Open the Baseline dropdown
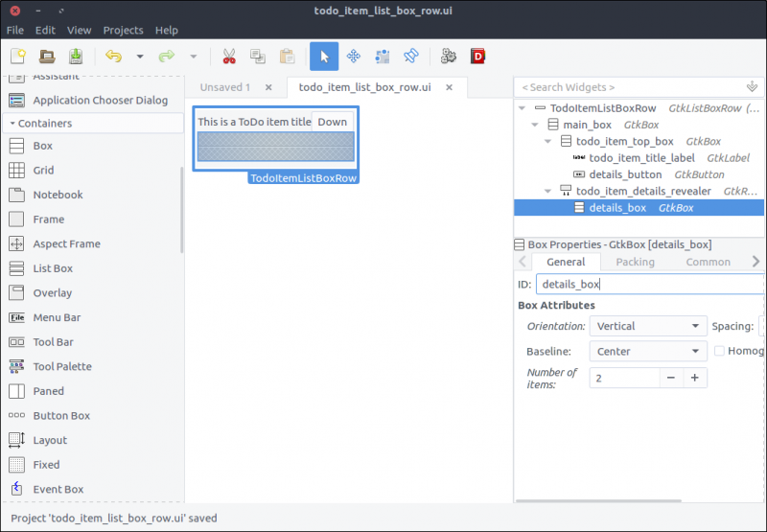This screenshot has height=532, width=767. coord(648,351)
